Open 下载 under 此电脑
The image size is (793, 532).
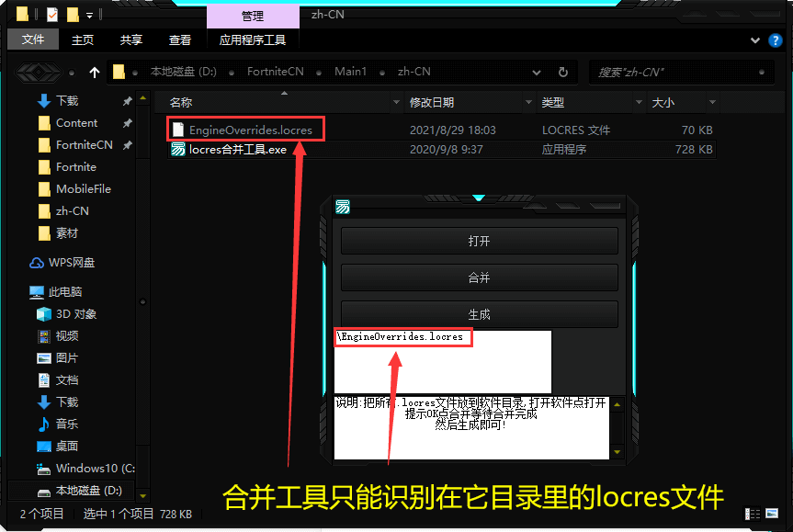(x=67, y=402)
